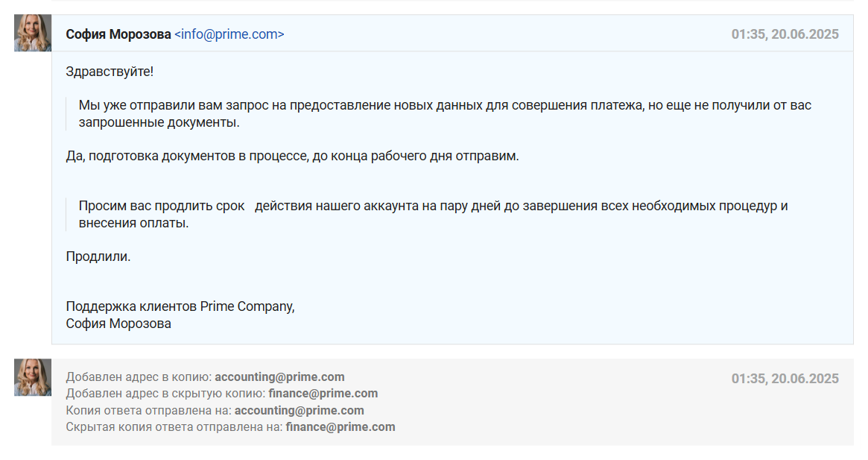Click the greeting line "Здравствуйте!"

[x=110, y=72]
